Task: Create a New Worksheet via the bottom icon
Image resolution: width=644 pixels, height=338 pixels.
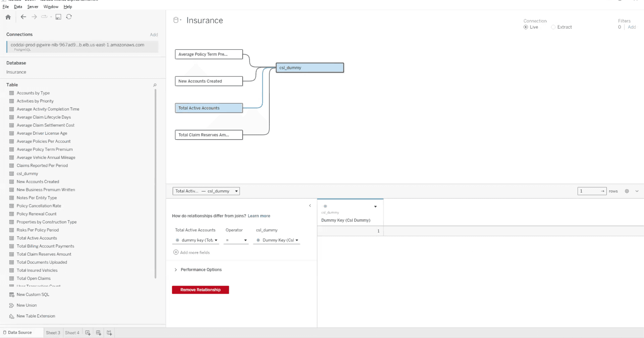Action: pos(88,332)
